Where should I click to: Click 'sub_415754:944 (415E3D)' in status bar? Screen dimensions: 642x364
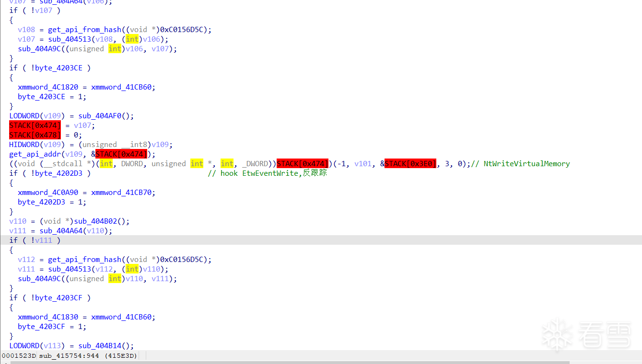click(88, 355)
